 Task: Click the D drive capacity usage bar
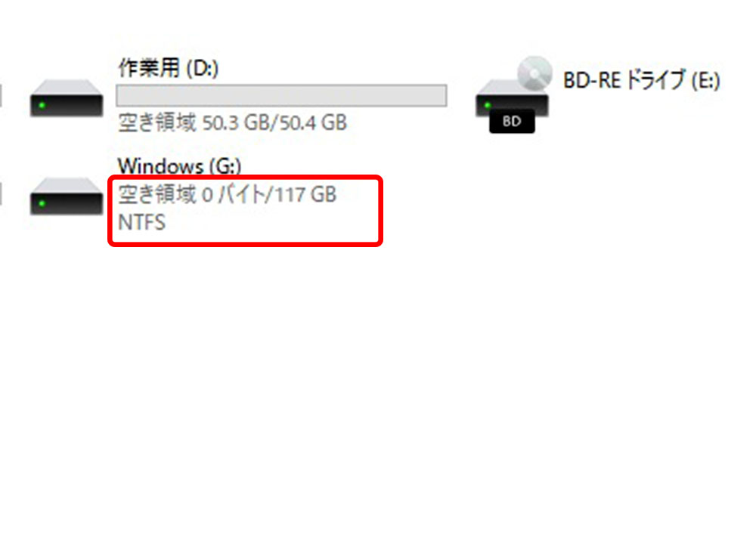281,95
